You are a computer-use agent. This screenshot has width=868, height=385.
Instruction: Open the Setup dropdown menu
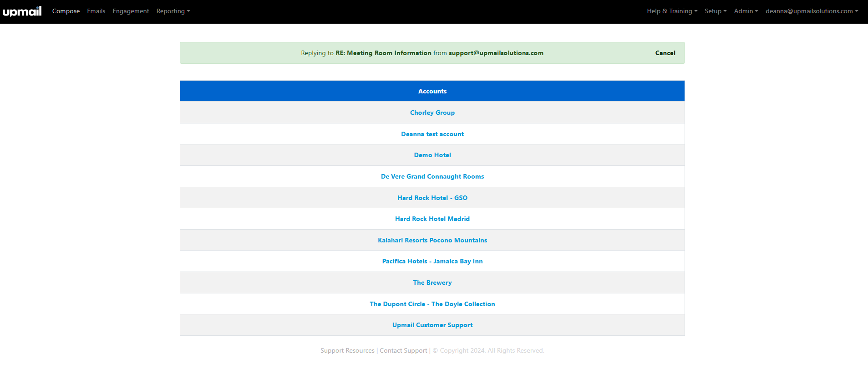pyautogui.click(x=716, y=11)
